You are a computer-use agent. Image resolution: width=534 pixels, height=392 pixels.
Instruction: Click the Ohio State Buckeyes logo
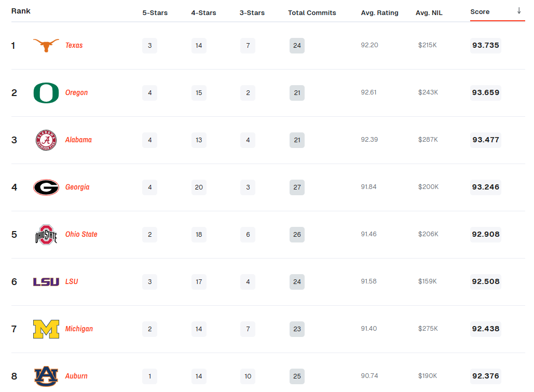point(46,235)
